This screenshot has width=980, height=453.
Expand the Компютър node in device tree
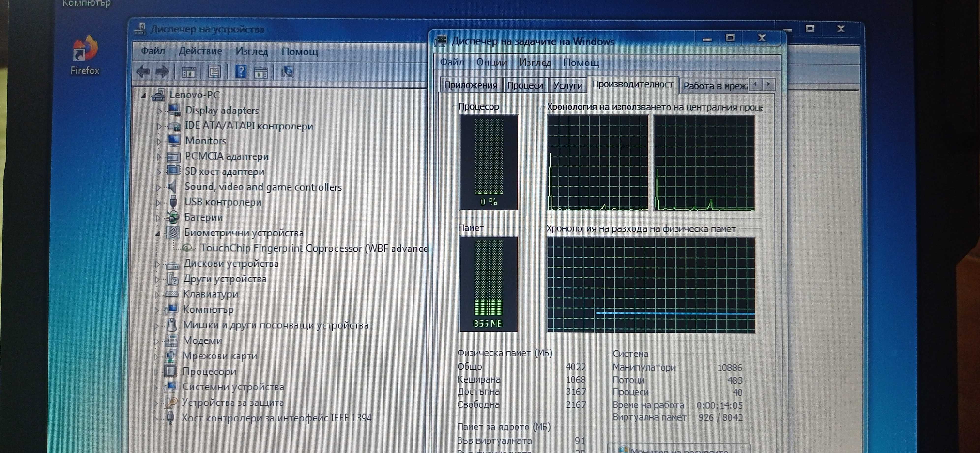(x=156, y=310)
